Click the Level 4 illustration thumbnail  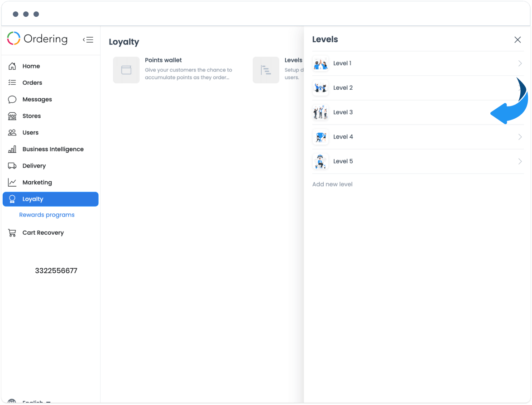coord(320,137)
